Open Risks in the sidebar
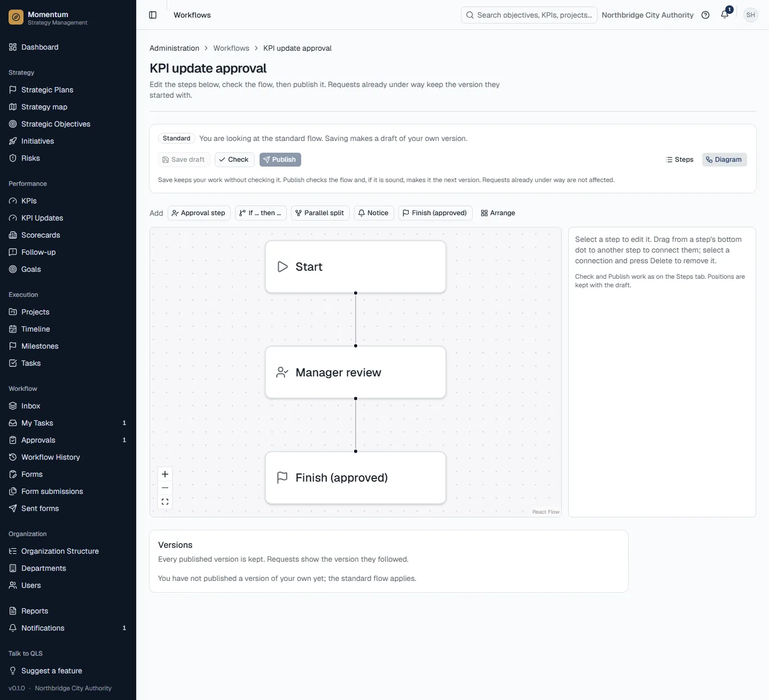 pyautogui.click(x=68, y=158)
